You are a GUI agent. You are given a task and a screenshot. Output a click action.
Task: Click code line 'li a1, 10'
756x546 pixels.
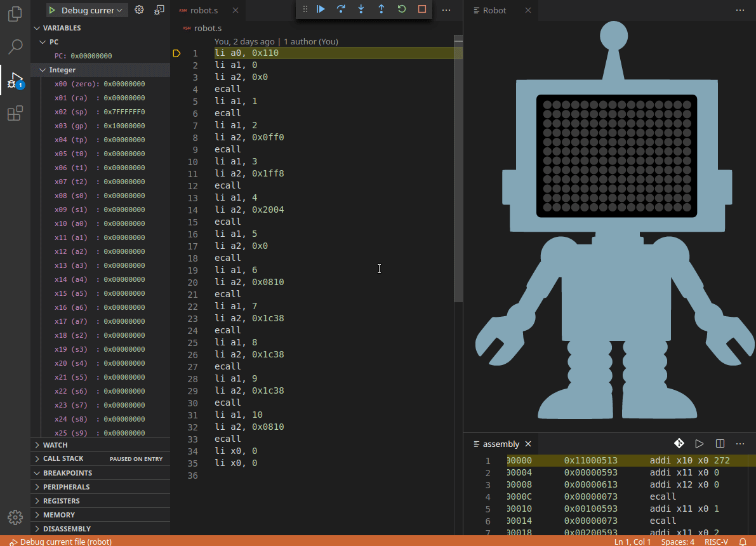pyautogui.click(x=239, y=415)
